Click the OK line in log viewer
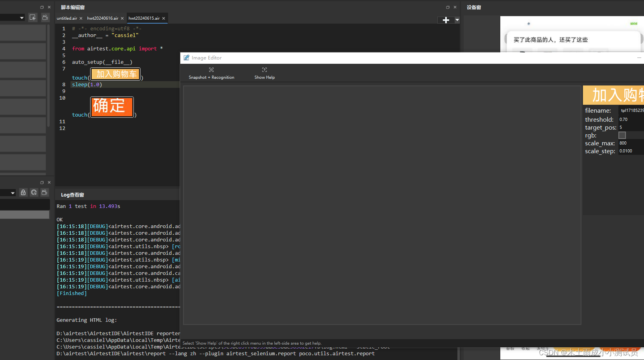 (59, 220)
